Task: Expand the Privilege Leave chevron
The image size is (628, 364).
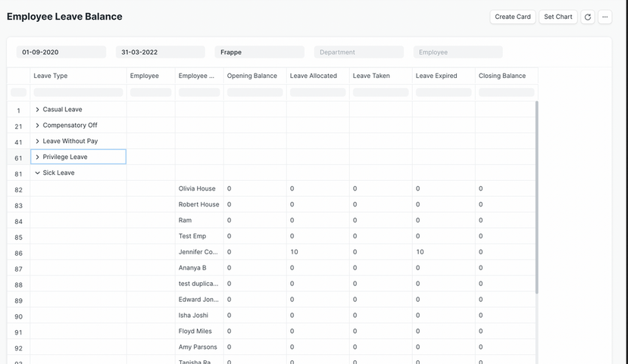Action: tap(38, 157)
